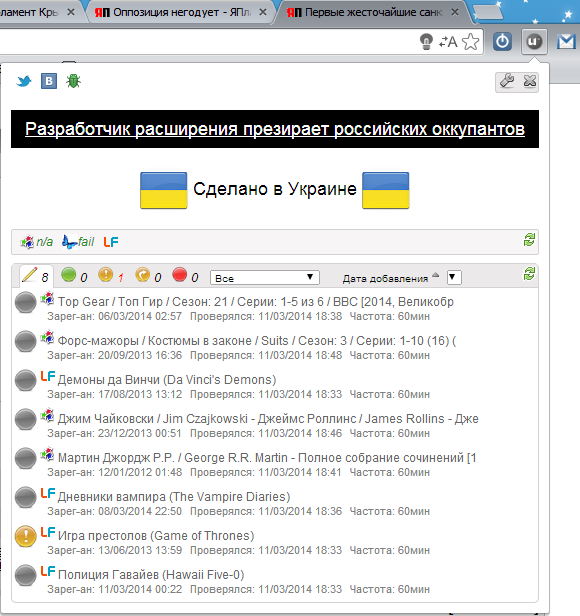Click the lightbulb icon in address bar

point(426,41)
